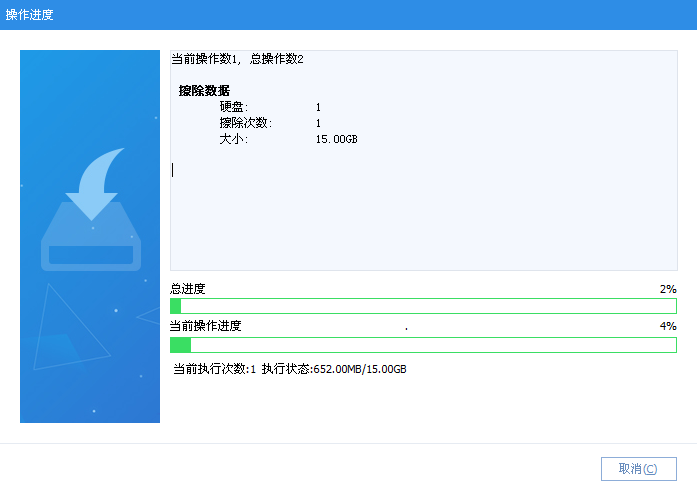Click the 总进度 label
Viewport: 697px width, 494px height.
coord(188,289)
